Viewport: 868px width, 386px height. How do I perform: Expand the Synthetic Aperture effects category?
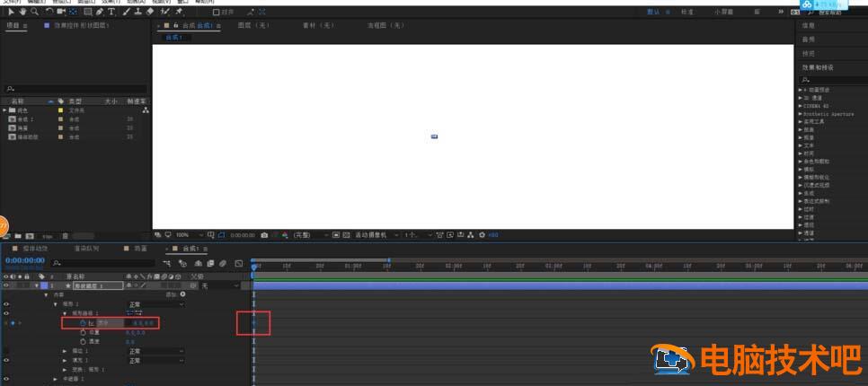click(801, 114)
